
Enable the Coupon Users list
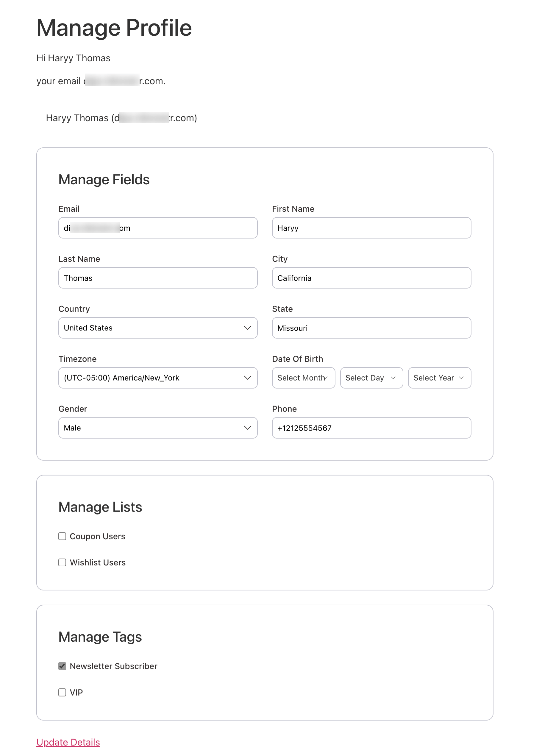62,536
